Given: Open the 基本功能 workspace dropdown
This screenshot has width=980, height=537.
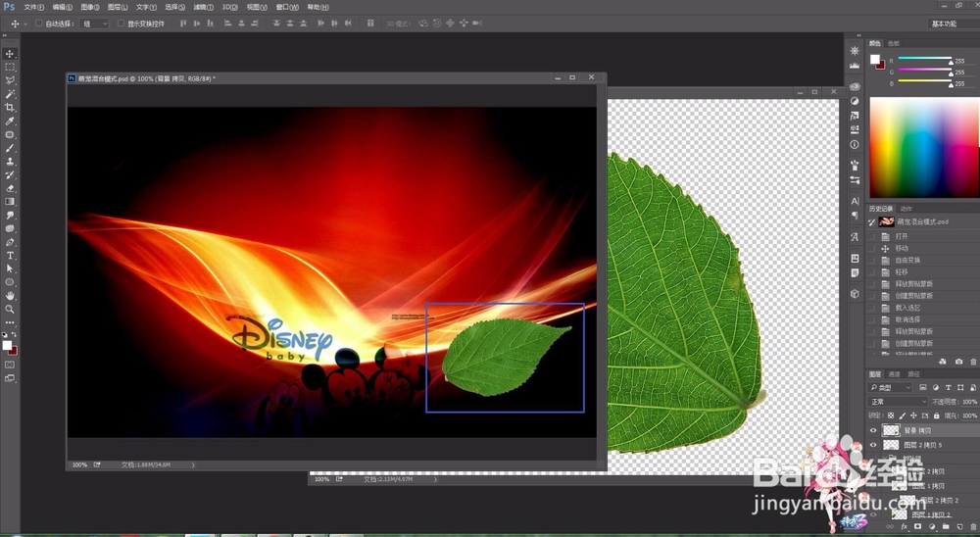Looking at the screenshot, I should click(953, 24).
